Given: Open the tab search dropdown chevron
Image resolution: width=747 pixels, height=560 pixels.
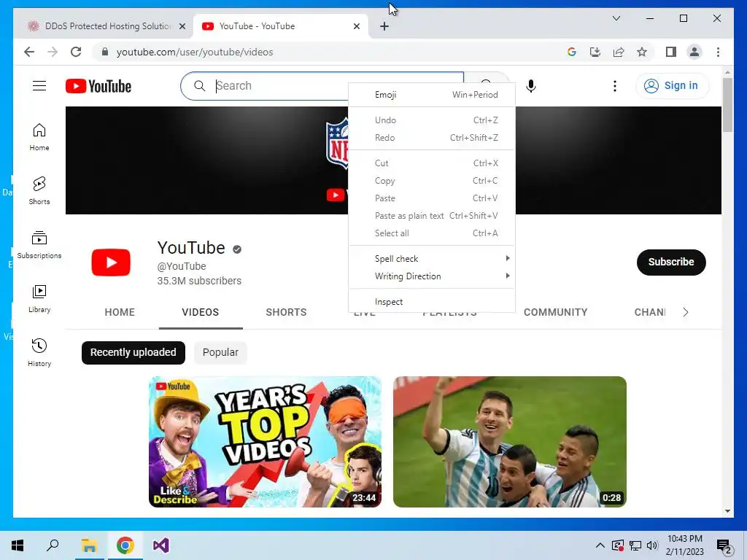Looking at the screenshot, I should coord(616,18).
